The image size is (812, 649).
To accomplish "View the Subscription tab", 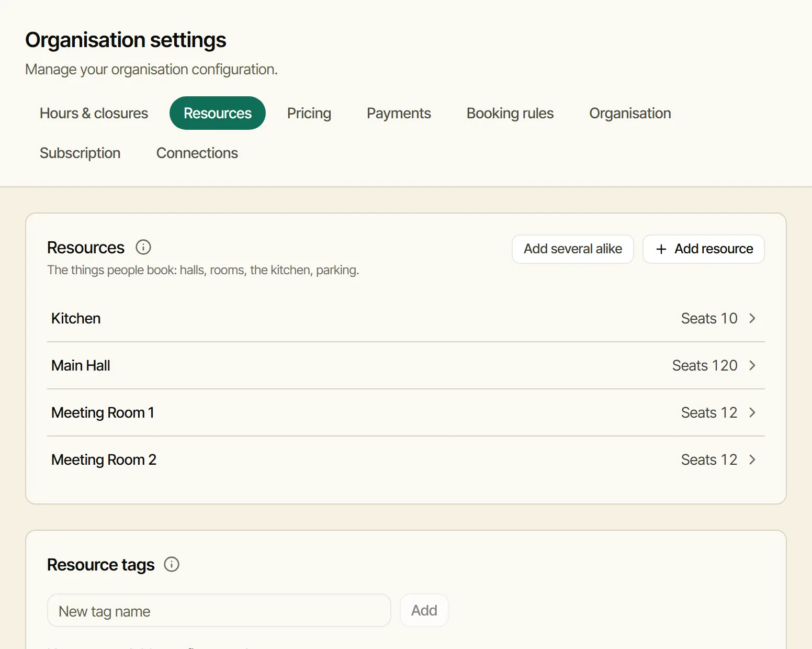I will [80, 153].
